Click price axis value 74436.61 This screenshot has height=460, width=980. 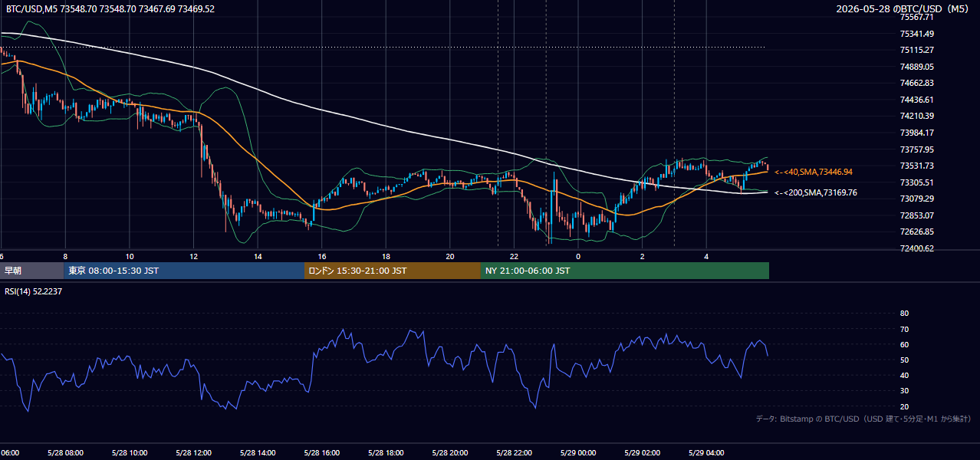tap(916, 100)
